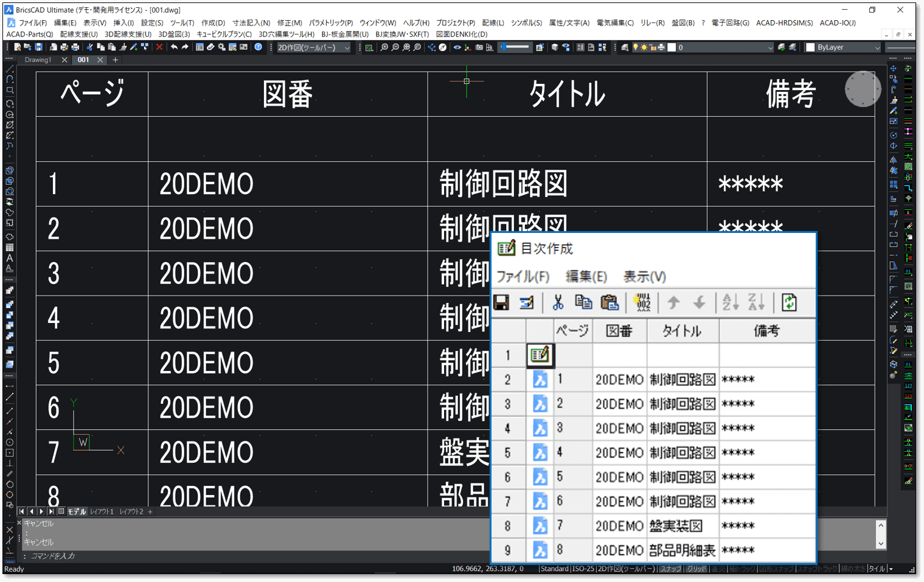Toggle 線の太さ lineweight in status bar
Image resolution: width=924 pixels, height=582 pixels.
[x=853, y=569]
